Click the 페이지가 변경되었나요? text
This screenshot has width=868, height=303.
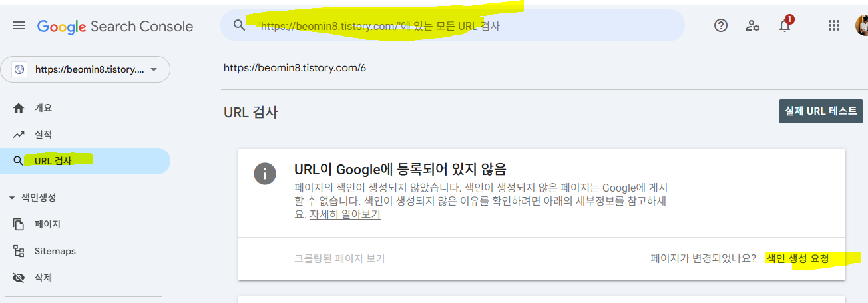click(x=703, y=258)
